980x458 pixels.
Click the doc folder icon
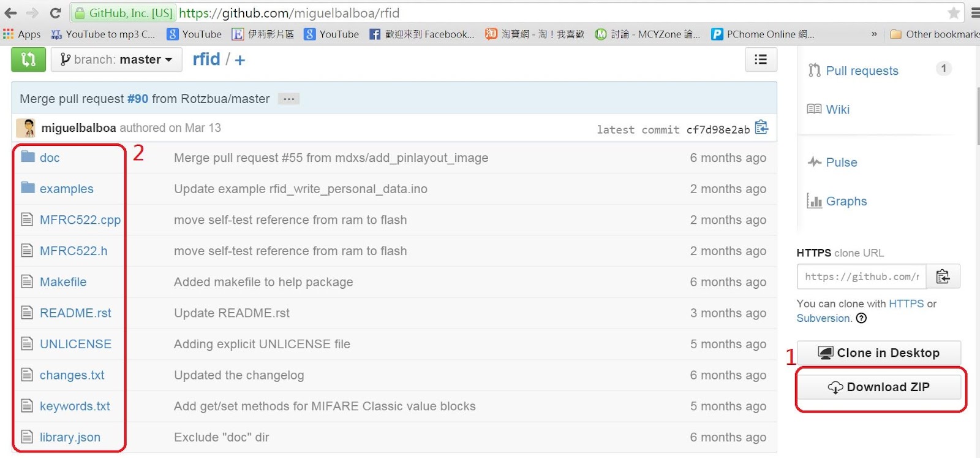point(28,156)
